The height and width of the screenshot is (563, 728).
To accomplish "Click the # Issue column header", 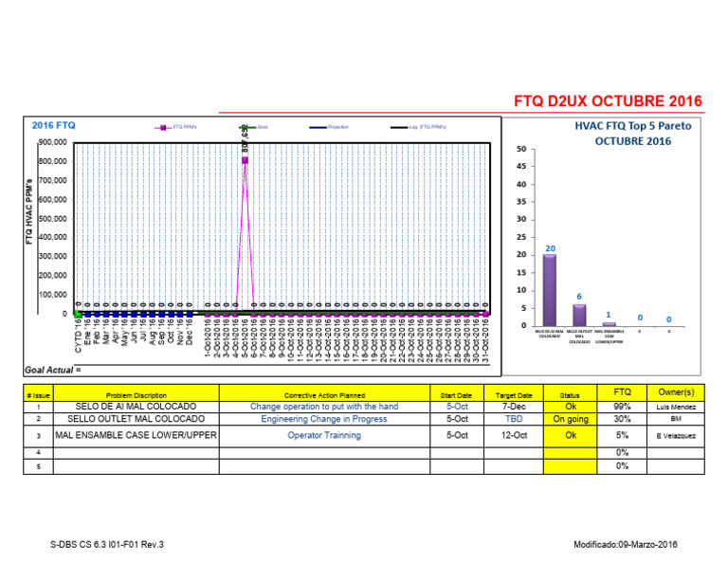I will (39, 393).
